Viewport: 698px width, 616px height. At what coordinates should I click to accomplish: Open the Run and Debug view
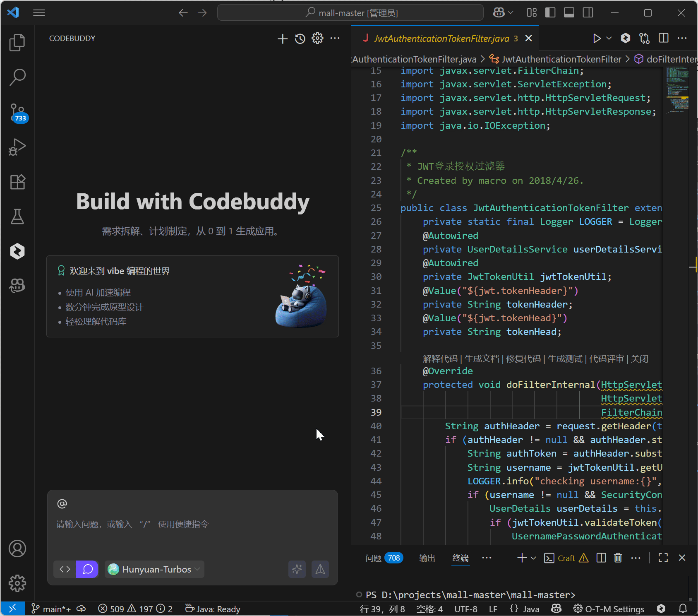coord(17,147)
